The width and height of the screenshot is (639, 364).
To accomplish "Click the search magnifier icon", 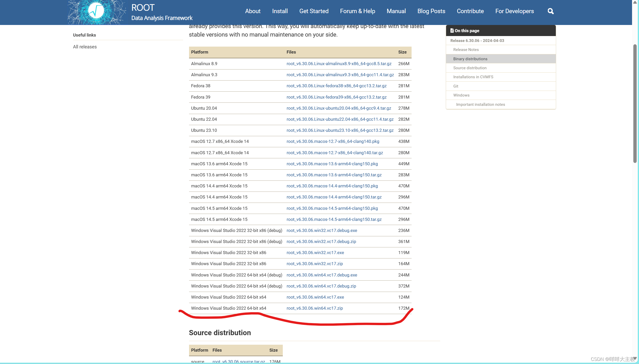I will point(550,11).
